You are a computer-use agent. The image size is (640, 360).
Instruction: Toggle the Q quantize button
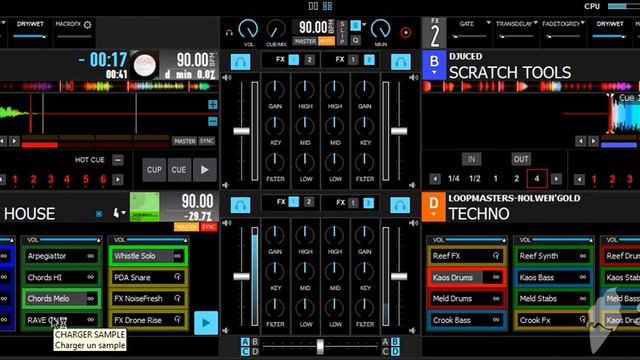click(x=356, y=40)
